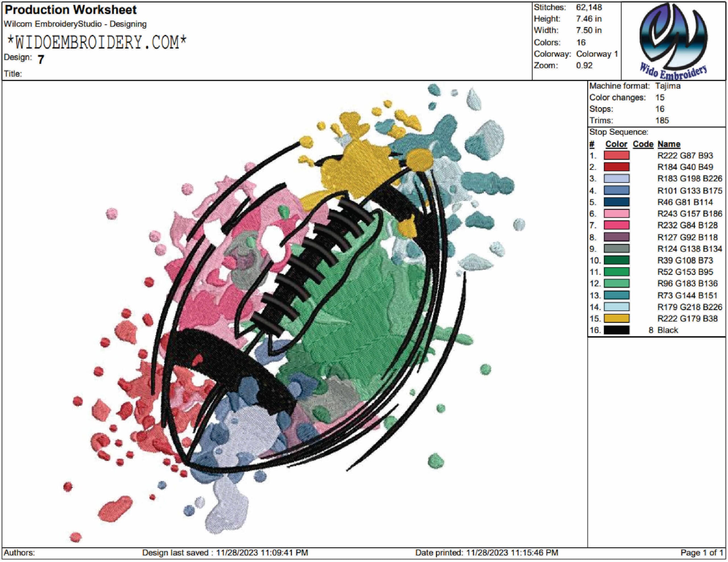Click the Name column header
Image resolution: width=728 pixels, height=562 pixels.
669,144
